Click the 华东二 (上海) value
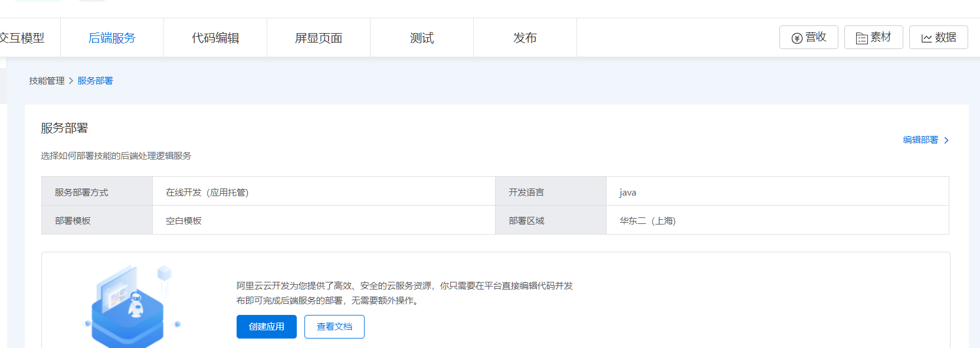The width and height of the screenshot is (980, 348). pyautogui.click(x=648, y=221)
